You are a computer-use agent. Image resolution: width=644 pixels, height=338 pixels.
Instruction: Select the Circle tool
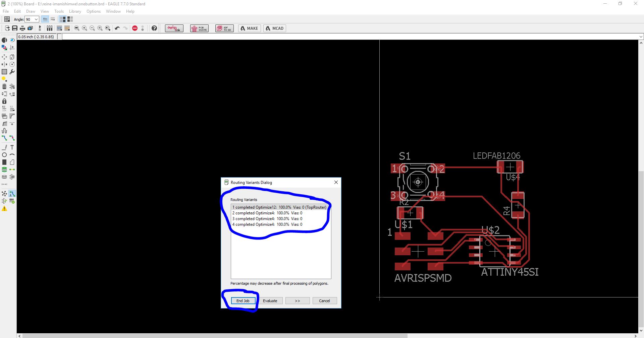4,155
